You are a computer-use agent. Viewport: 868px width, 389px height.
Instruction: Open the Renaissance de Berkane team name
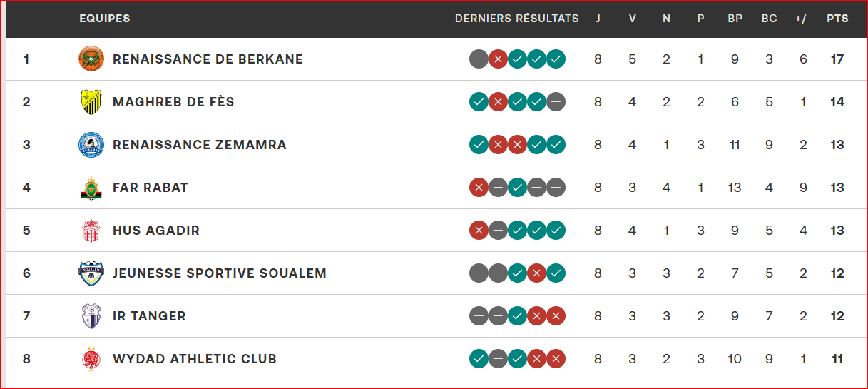coord(208,59)
